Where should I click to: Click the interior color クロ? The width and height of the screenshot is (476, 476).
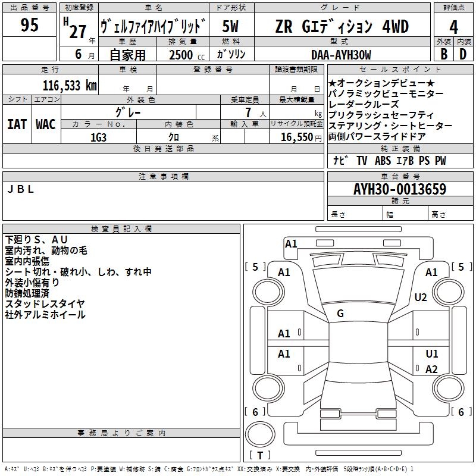(174, 137)
